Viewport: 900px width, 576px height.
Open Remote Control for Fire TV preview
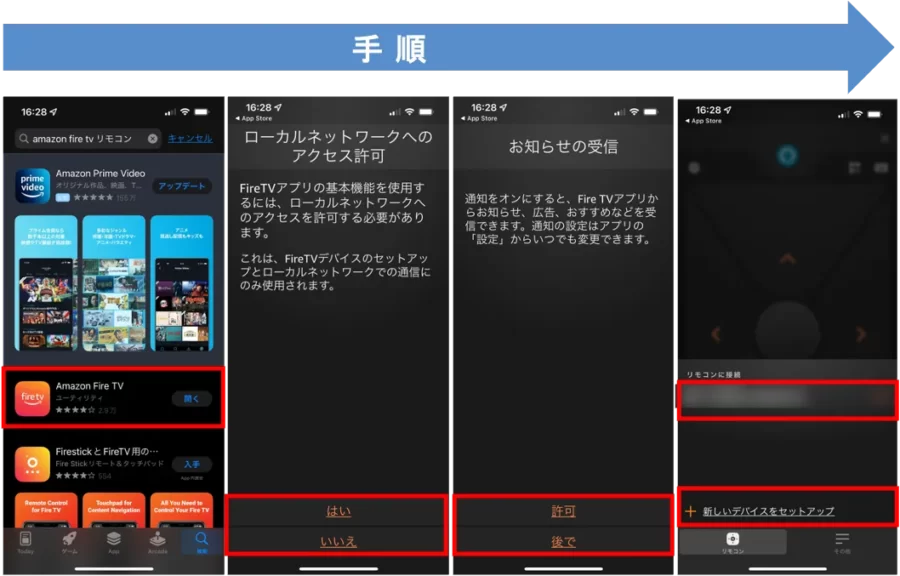46,510
